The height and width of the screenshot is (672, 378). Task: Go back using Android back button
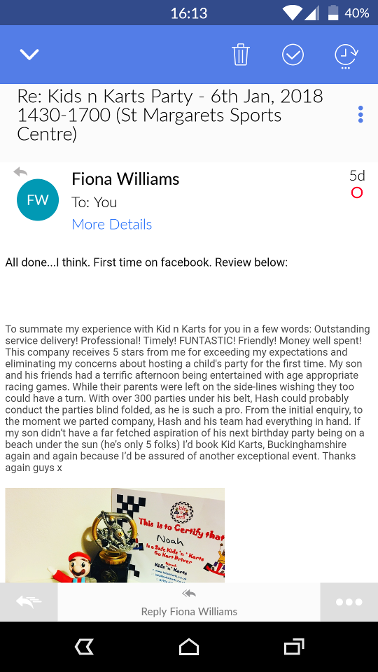(x=84, y=647)
